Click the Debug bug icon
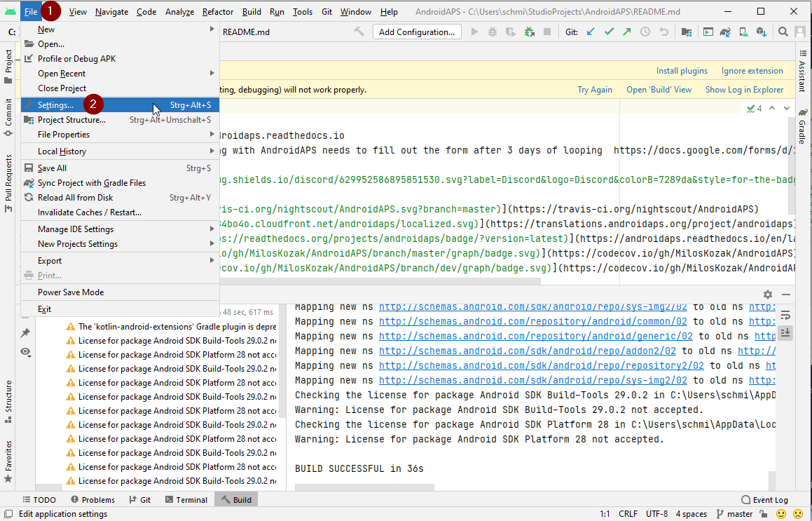Viewport: 812px width, 521px height. 493,32
